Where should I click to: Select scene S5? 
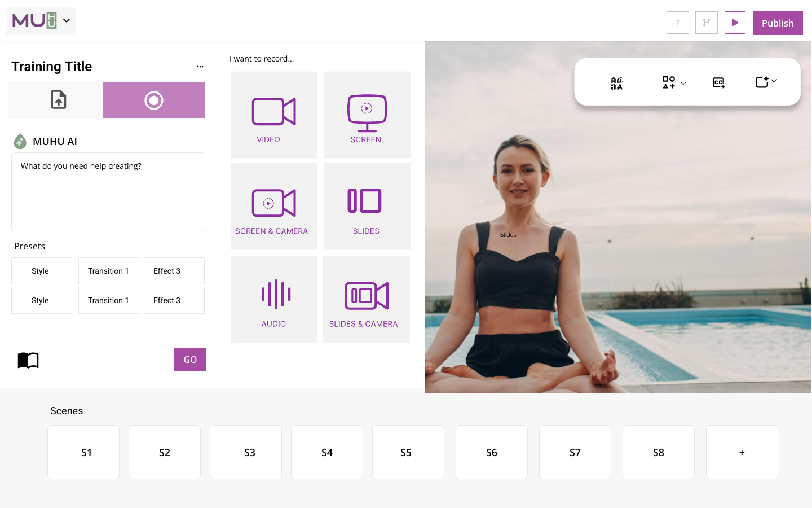pos(408,452)
